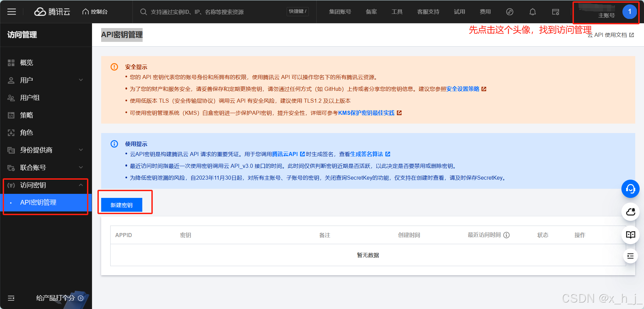This screenshot has width=644, height=309.
Task: Click the APPID column header
Action: pos(123,235)
